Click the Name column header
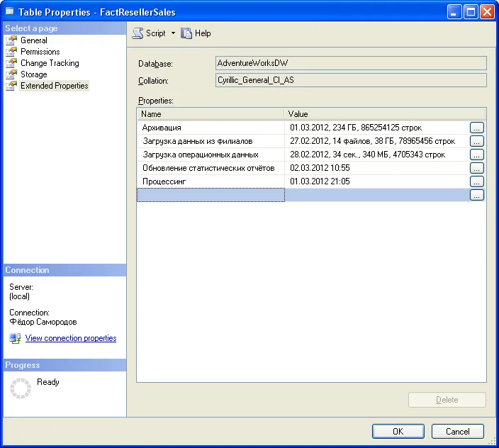 (211, 114)
